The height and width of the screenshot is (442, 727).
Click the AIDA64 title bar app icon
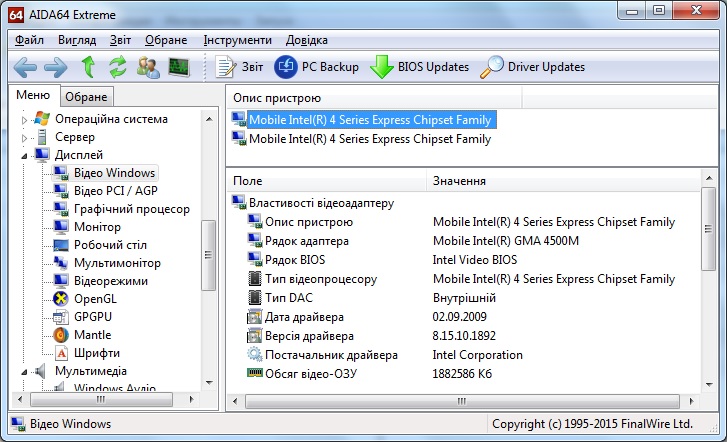point(16,15)
